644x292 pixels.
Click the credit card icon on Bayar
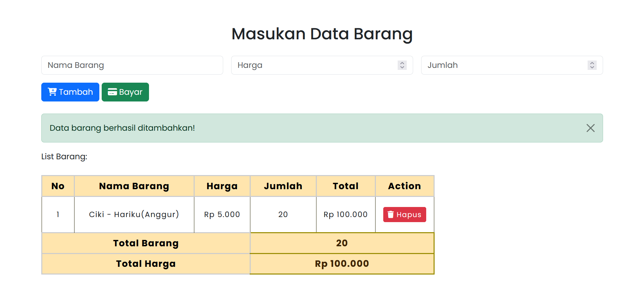[x=112, y=92]
